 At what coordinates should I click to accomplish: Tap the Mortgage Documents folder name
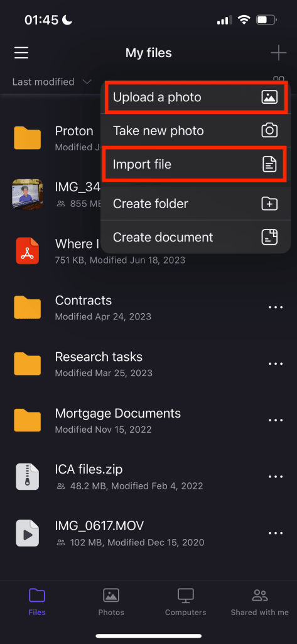tap(118, 413)
